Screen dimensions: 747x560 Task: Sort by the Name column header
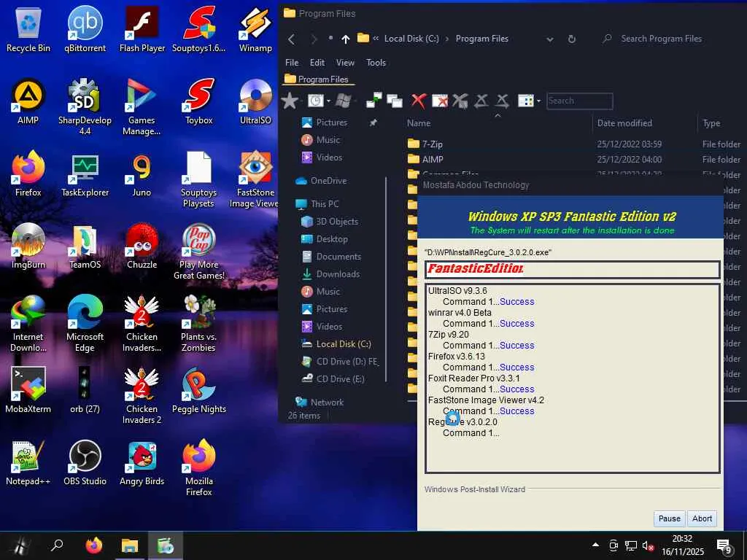point(419,122)
